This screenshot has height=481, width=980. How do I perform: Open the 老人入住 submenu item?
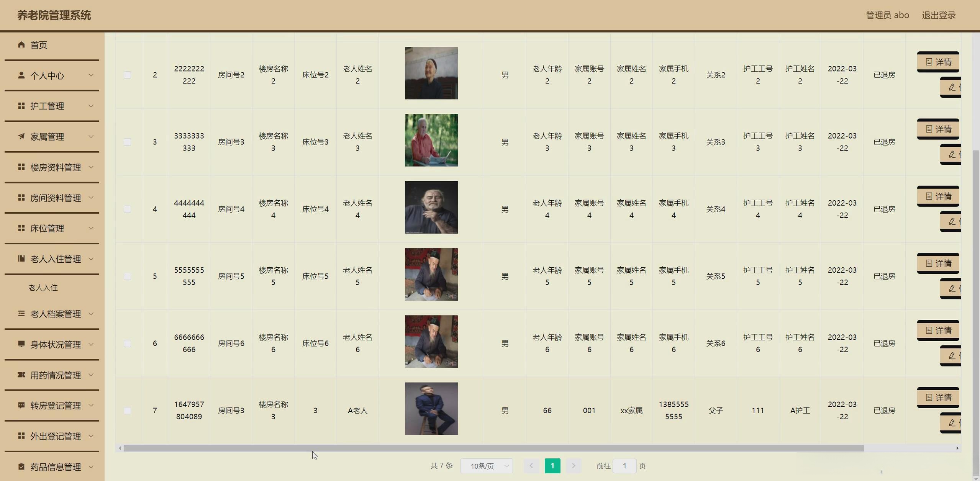[x=43, y=288]
